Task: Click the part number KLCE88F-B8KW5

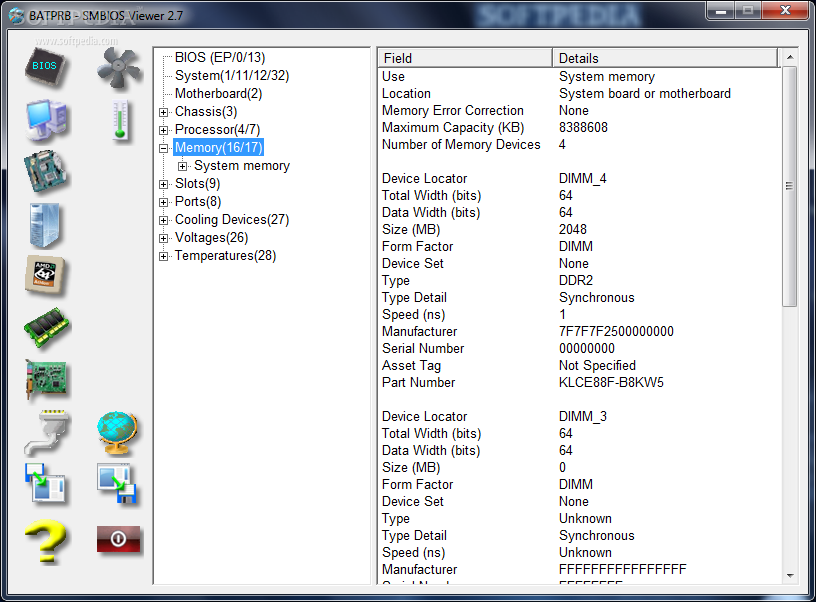Action: [611, 382]
